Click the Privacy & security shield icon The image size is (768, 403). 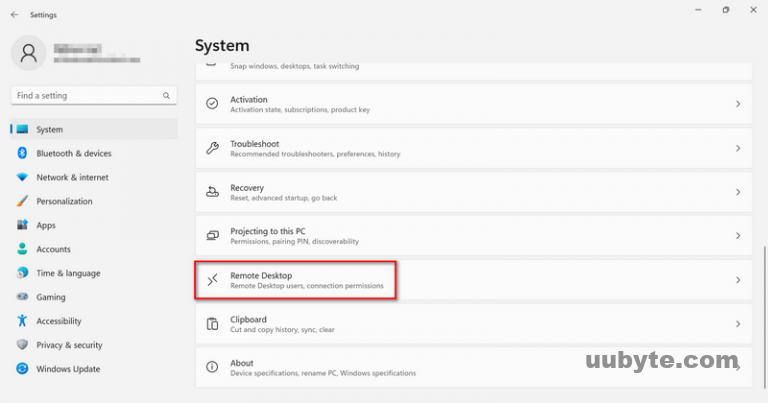pyautogui.click(x=22, y=345)
